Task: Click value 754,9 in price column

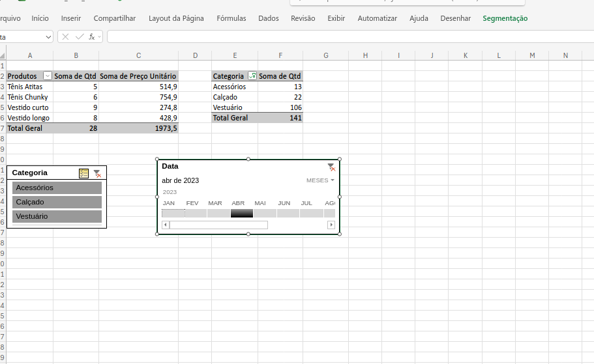Action: point(139,97)
